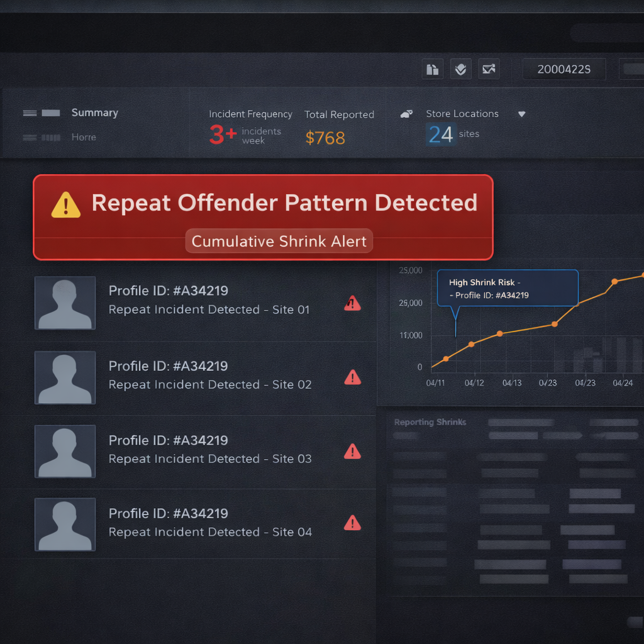
Task: Switch to the Summary tab
Action: pos(94,113)
